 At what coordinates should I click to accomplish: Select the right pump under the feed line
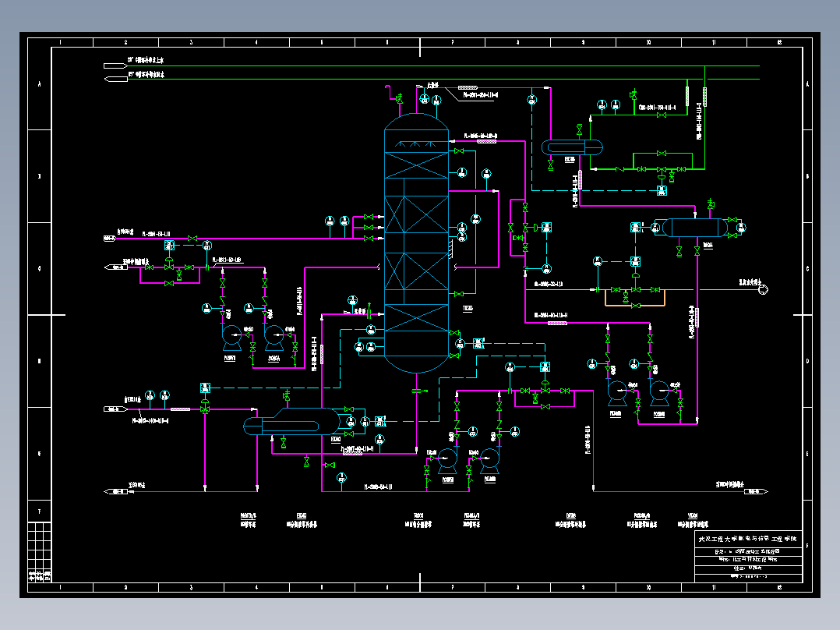(274, 338)
